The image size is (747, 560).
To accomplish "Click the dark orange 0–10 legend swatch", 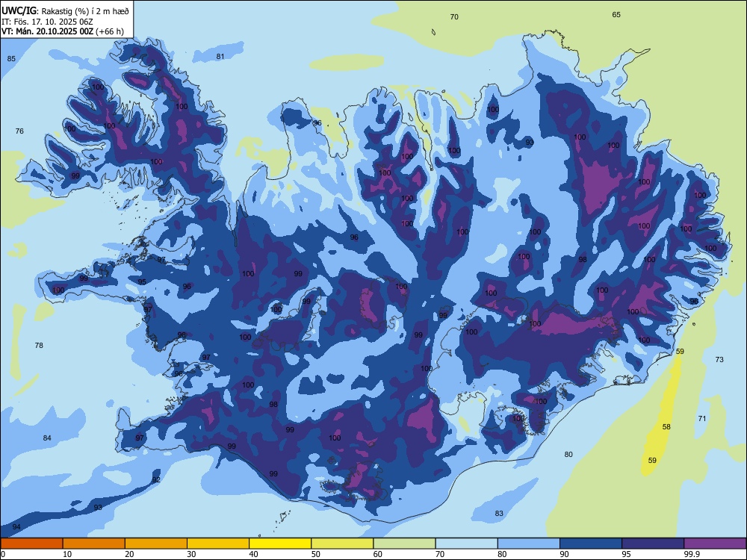I will point(31,544).
